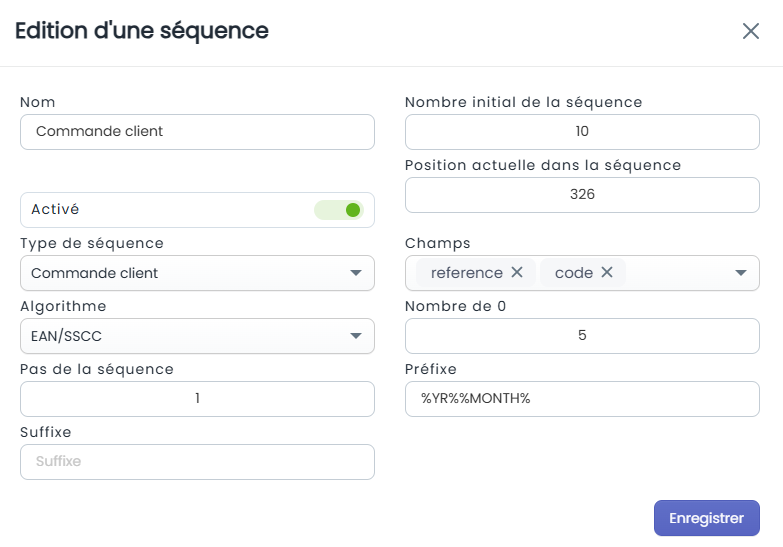Click the Pas de la séquence field
This screenshot has width=783, height=547.
point(197,399)
